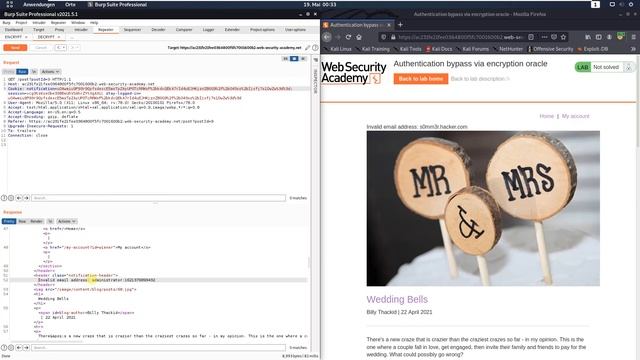
Task: Open the Window menu in Burp
Action: click(78, 23)
